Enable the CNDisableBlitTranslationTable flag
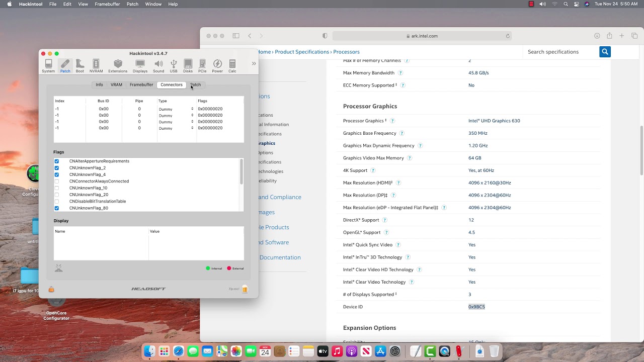644x362 pixels. tap(57, 202)
